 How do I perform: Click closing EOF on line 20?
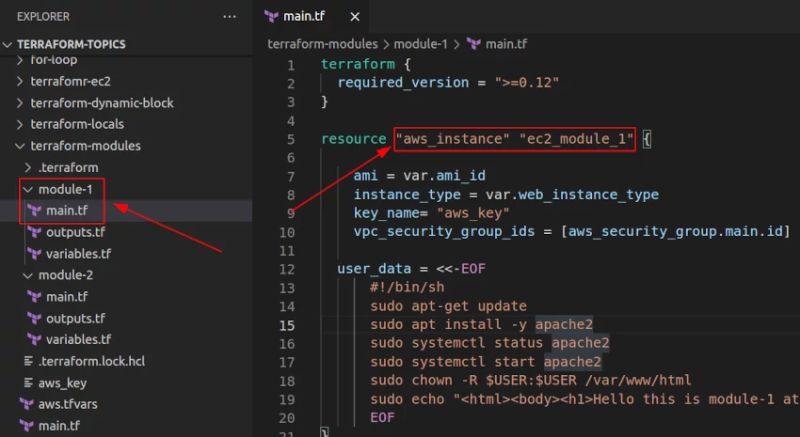coord(382,418)
